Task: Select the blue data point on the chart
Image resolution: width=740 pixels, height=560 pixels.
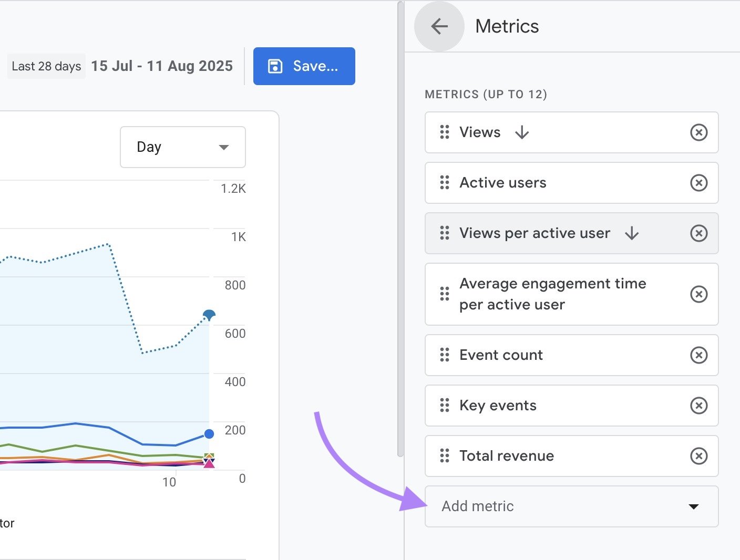Action: point(209,314)
